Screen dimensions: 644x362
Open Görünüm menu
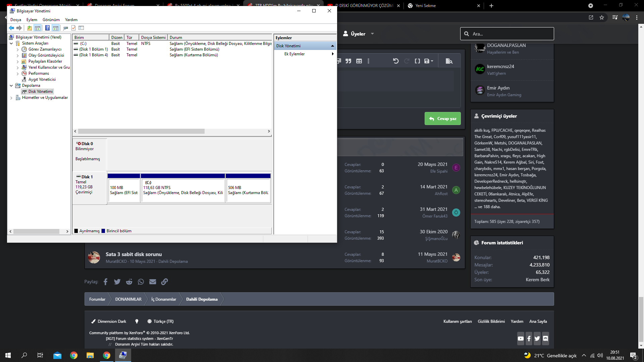pyautogui.click(x=51, y=20)
